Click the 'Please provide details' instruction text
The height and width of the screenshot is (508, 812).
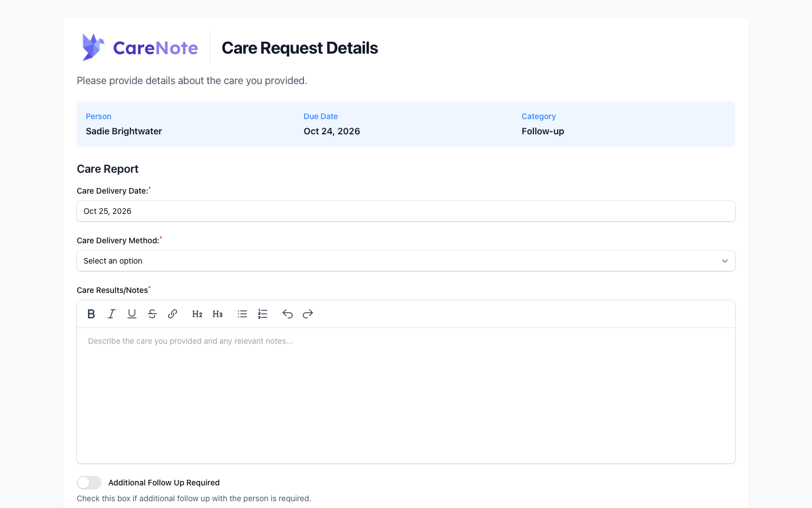pyautogui.click(x=192, y=81)
